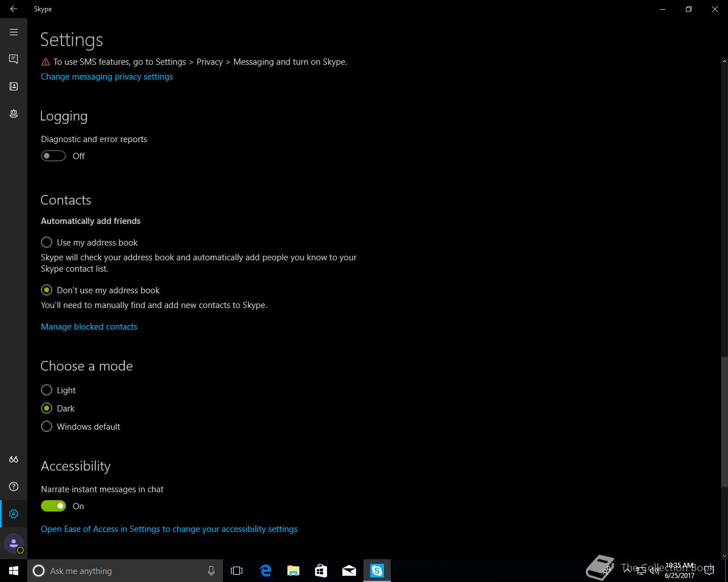Open Manage blocked contacts link
The height and width of the screenshot is (582, 728).
[x=89, y=327]
